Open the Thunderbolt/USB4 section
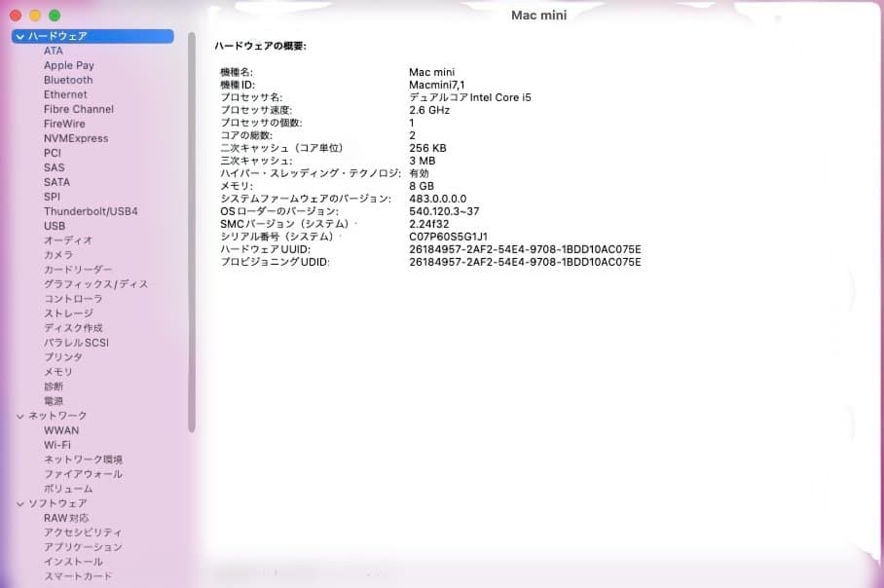Image resolution: width=884 pixels, height=588 pixels. [90, 211]
